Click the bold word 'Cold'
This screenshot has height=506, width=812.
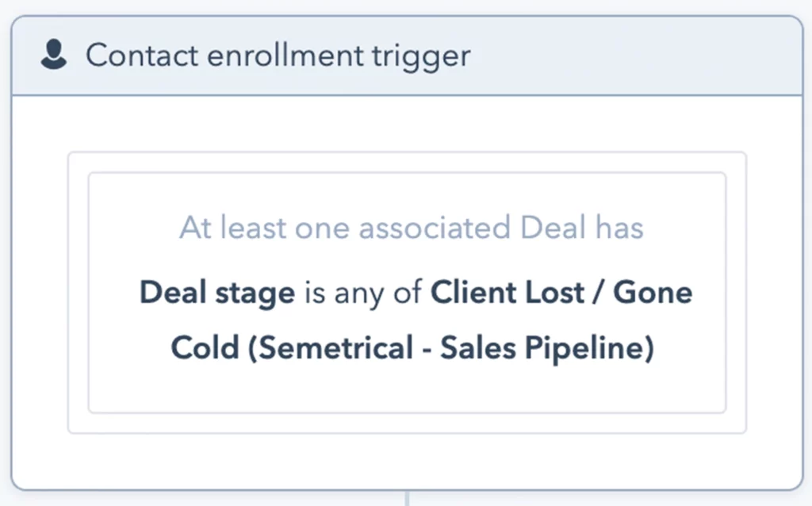(205, 347)
